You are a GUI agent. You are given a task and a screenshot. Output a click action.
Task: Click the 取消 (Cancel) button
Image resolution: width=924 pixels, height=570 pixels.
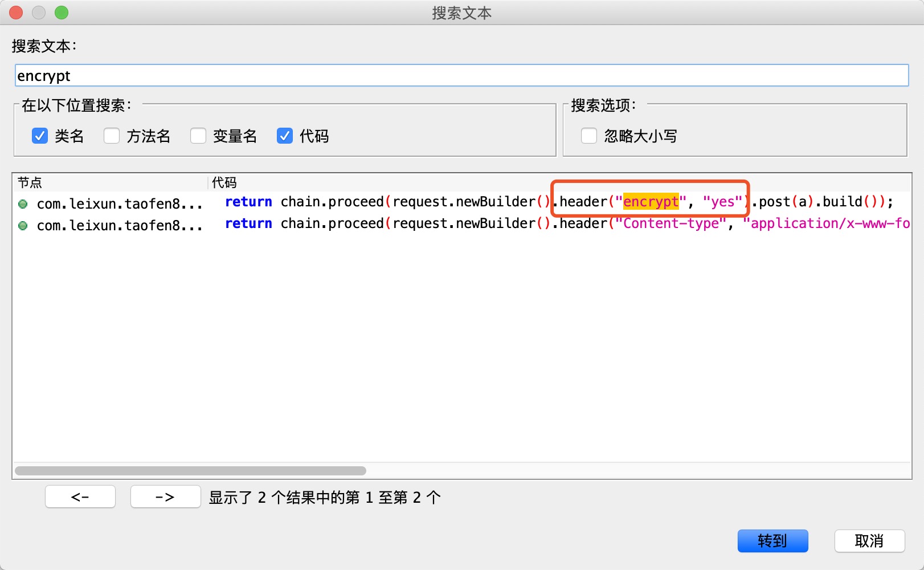click(869, 540)
